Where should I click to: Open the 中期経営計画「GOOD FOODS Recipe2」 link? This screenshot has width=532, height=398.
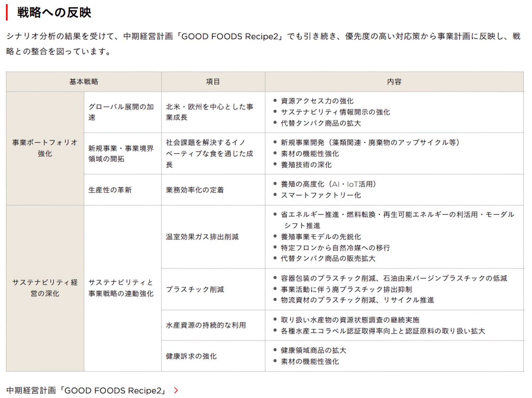86,390
